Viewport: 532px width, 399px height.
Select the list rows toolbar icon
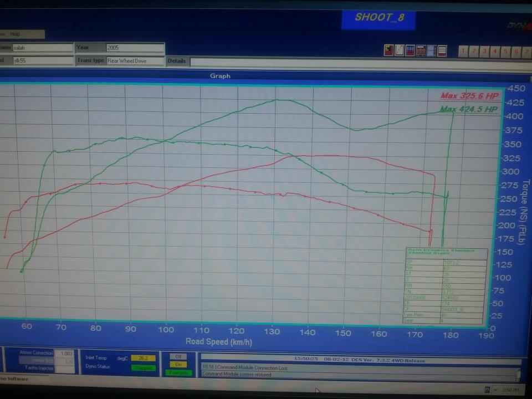442,51
